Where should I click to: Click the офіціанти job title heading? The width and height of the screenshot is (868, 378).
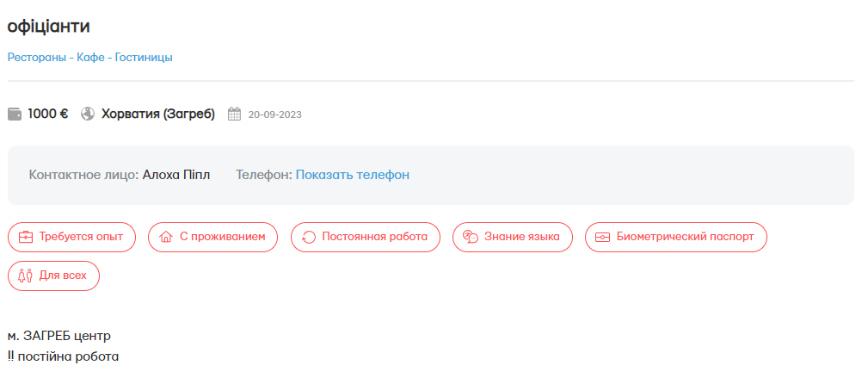pos(49,27)
